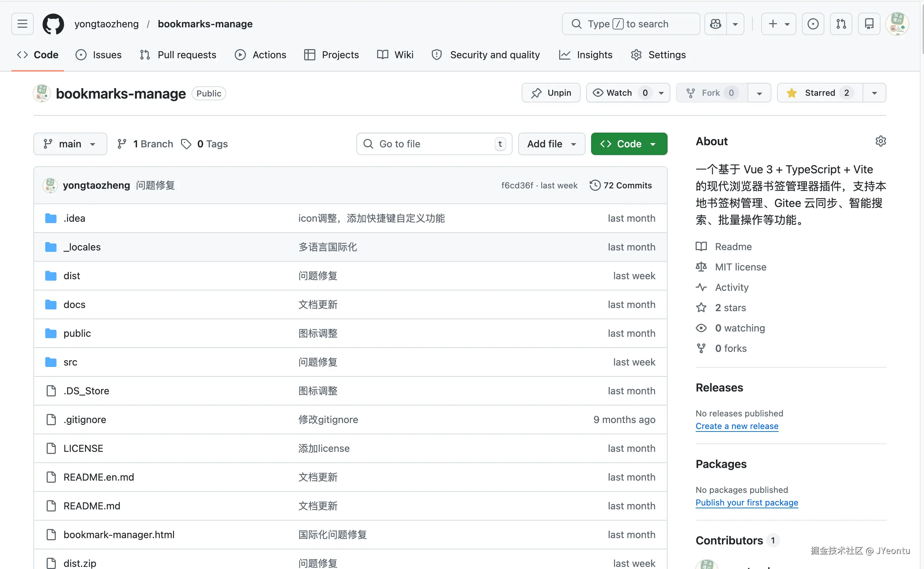Open pull requests icon in top header

[x=841, y=24]
